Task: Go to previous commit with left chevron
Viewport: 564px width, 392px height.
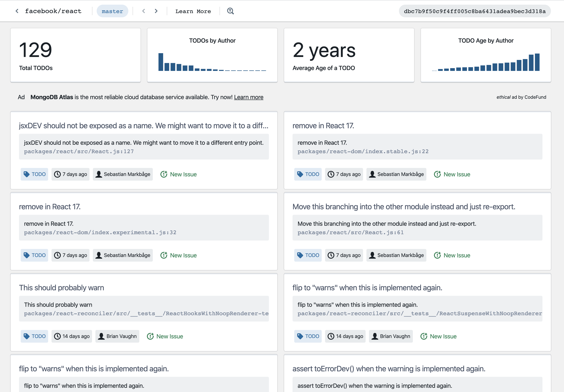Action: 144,11
